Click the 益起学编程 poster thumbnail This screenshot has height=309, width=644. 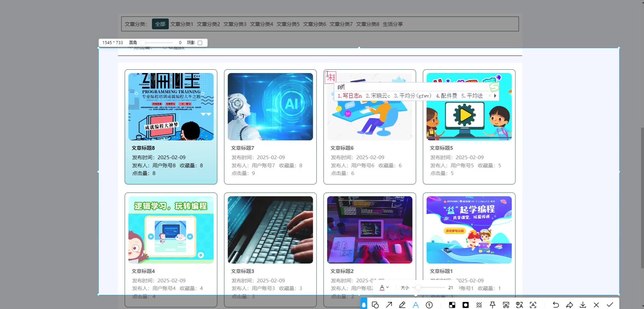coord(469,230)
